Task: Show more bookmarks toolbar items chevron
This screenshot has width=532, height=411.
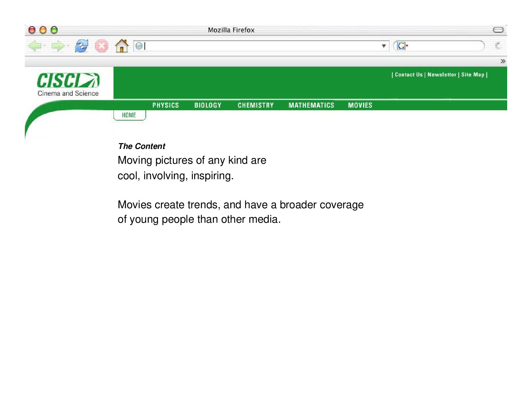Action: [503, 61]
